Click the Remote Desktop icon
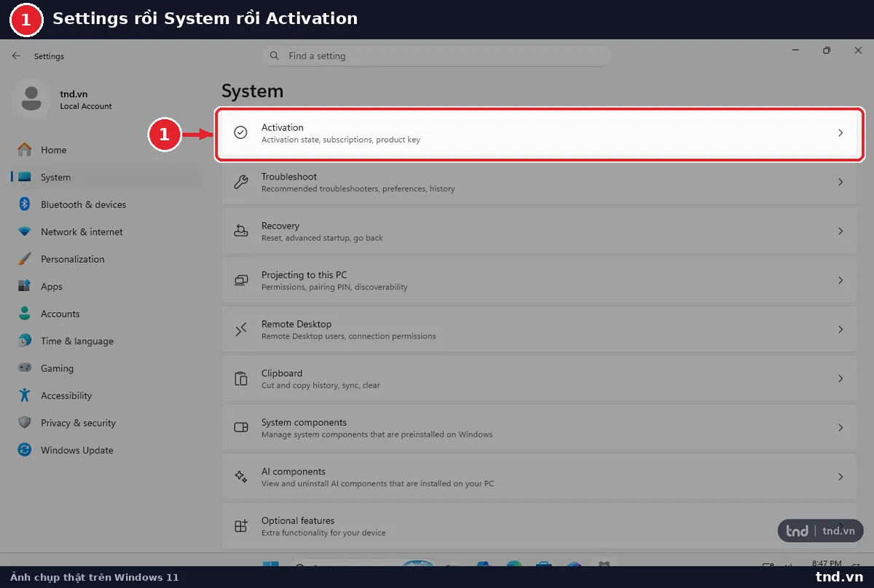This screenshot has width=874, height=588. point(240,330)
